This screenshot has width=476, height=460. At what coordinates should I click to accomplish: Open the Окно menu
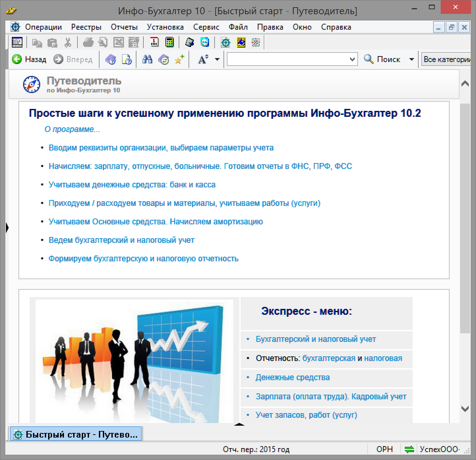pos(302,27)
